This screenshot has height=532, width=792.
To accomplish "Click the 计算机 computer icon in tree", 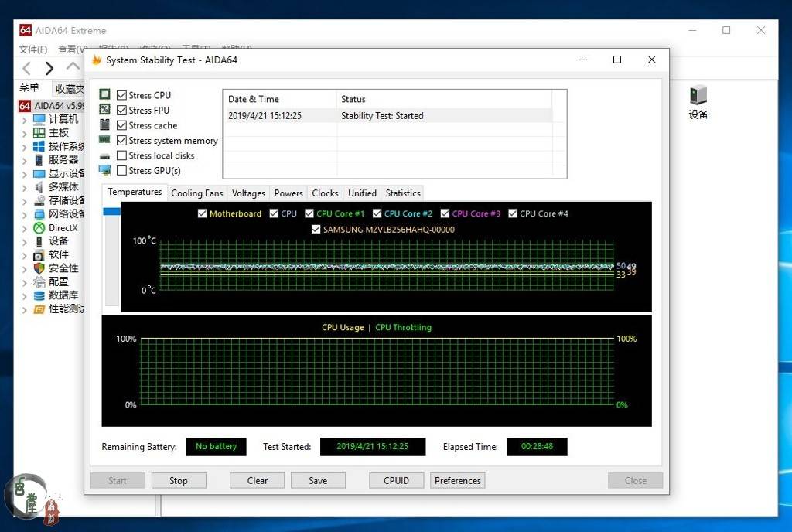I will click(39, 120).
